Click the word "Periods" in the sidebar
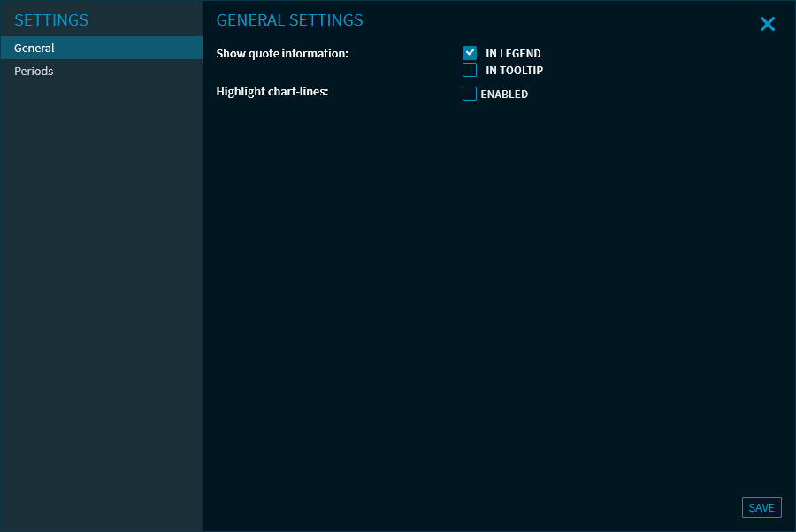The width and height of the screenshot is (796, 532). tap(34, 71)
